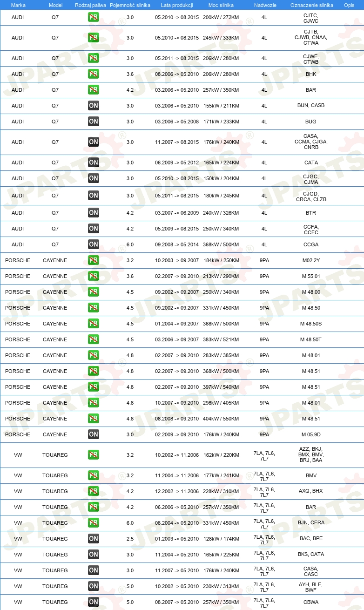Select production dates 10.2003 -> 09.2007 cell
This screenshot has width=364, height=610.
pyautogui.click(x=177, y=260)
